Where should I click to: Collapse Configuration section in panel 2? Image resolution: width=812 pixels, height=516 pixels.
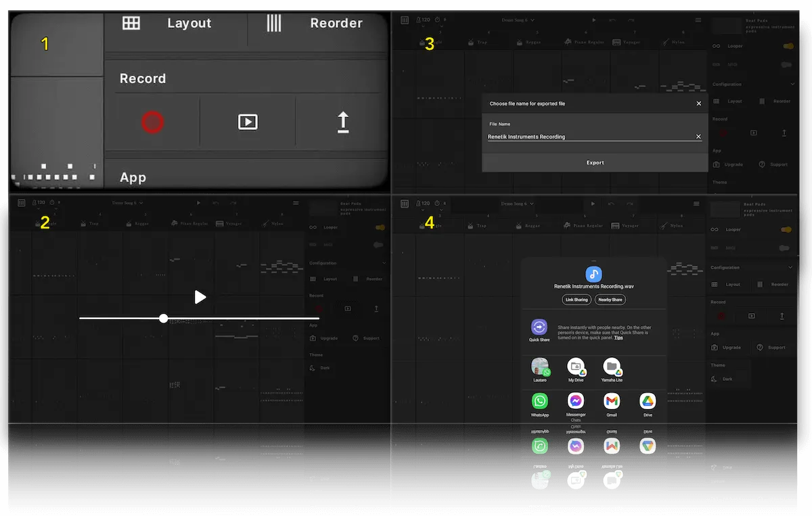coord(384,263)
